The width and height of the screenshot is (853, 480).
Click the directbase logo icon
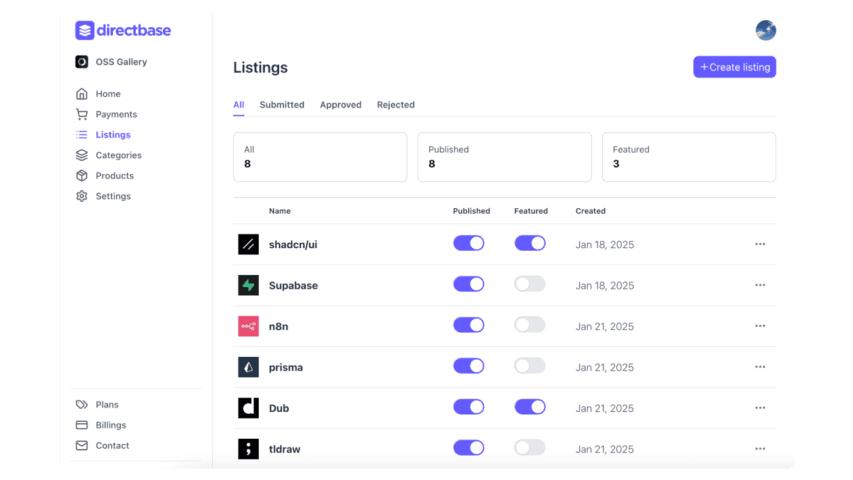tap(84, 30)
